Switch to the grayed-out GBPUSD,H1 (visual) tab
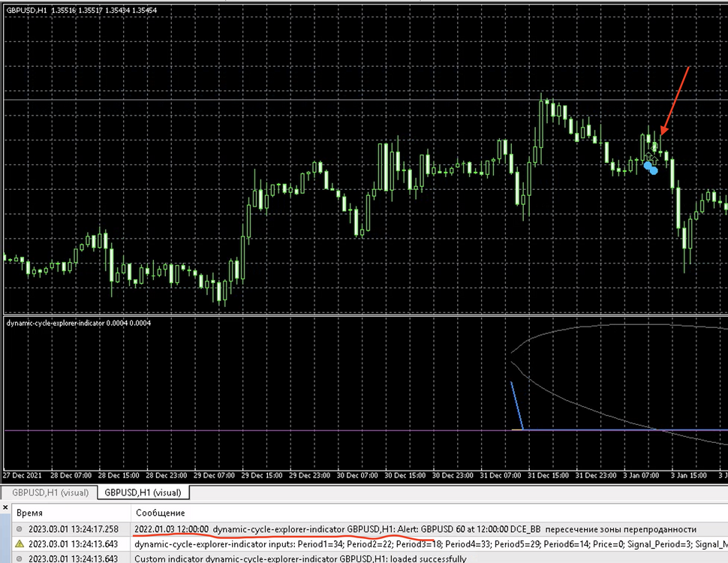The height and width of the screenshot is (563, 728). point(50,492)
